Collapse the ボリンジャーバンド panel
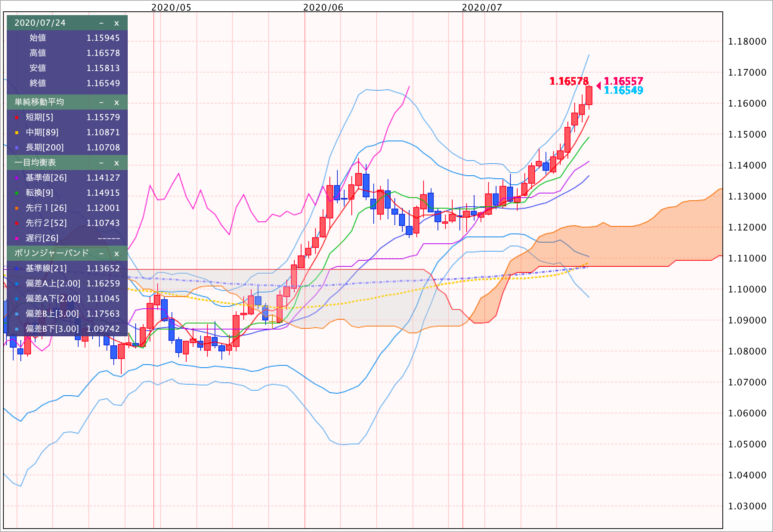773x532 pixels. (x=101, y=253)
